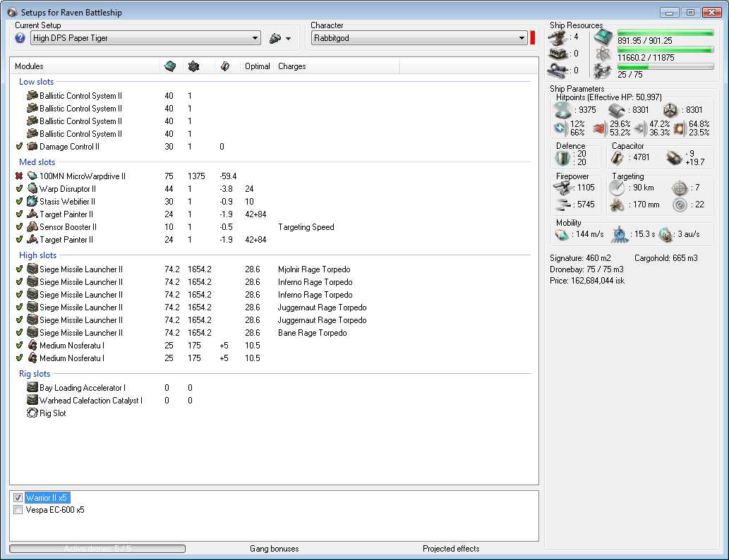Click the shield hitpoints icon

[563, 110]
